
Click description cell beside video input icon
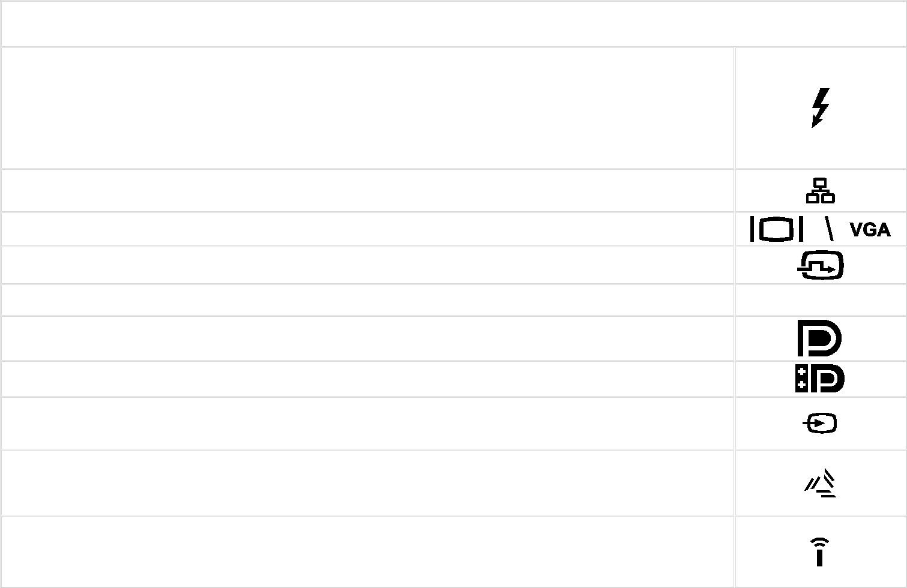point(367,424)
